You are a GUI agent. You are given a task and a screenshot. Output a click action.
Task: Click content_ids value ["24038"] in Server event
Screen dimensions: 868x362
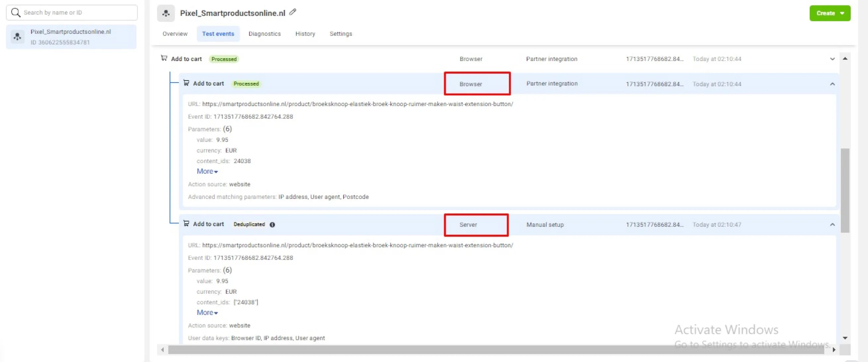coord(245,302)
